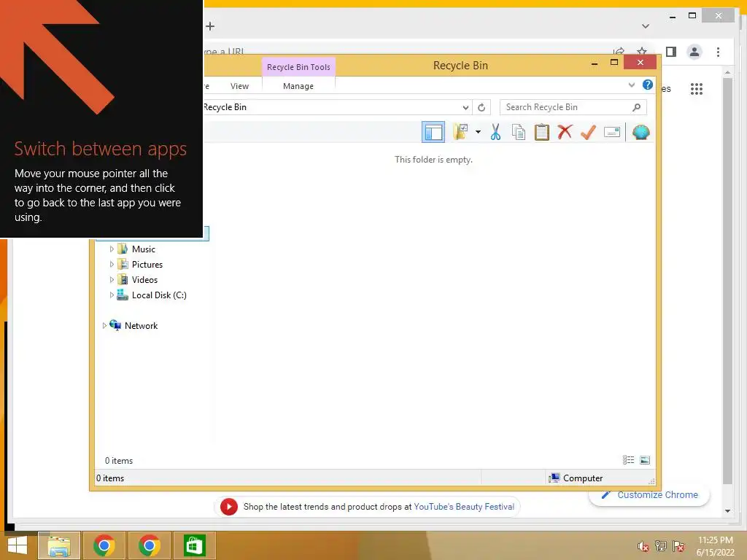Open the address bar history dropdown
The image size is (747, 560).
[x=465, y=107]
